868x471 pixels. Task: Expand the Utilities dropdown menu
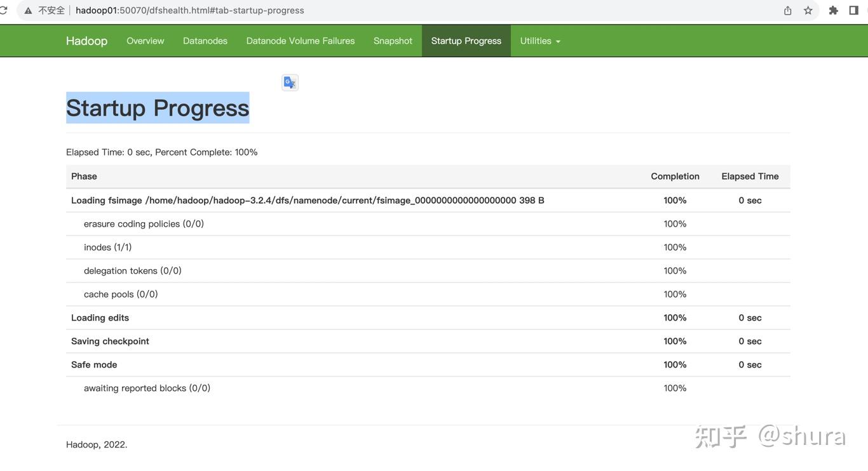(x=540, y=41)
